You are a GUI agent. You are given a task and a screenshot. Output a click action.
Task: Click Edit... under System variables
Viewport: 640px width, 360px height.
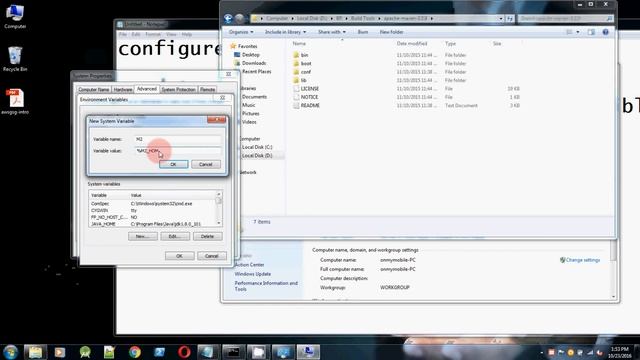coord(175,236)
